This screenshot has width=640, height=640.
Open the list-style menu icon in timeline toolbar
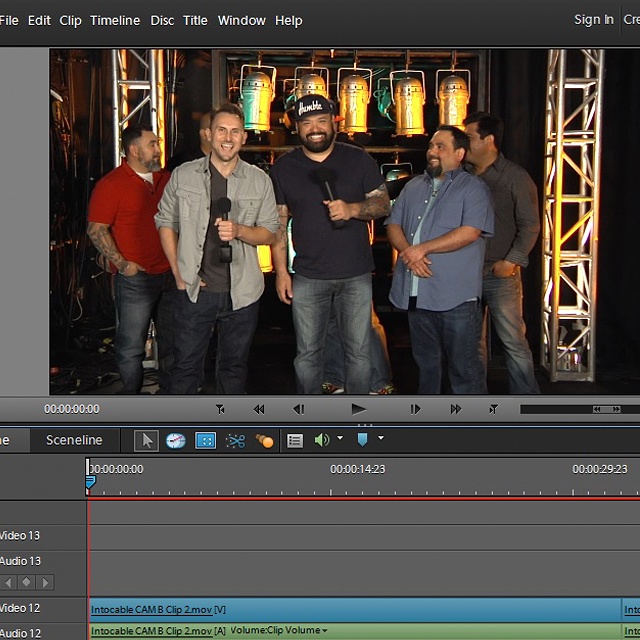pos(295,440)
